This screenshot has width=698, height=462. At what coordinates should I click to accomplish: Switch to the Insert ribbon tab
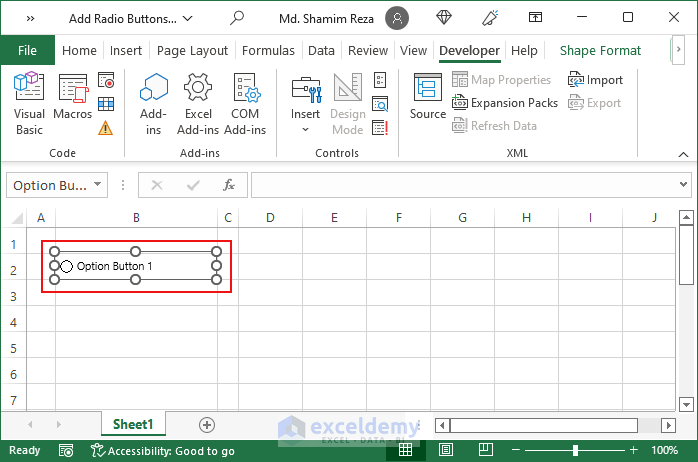tap(126, 50)
